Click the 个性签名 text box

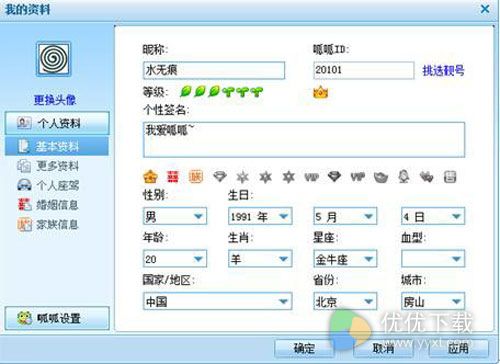304,140
